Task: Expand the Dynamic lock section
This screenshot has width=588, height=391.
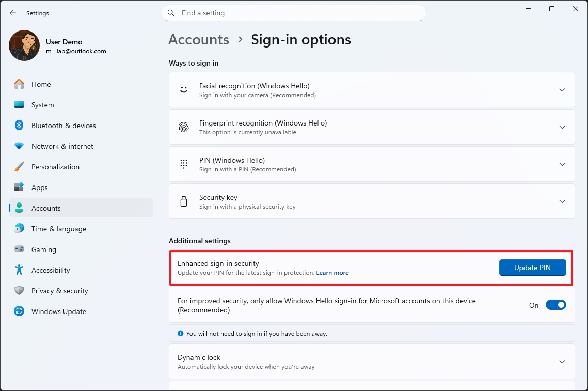Action: click(x=562, y=362)
